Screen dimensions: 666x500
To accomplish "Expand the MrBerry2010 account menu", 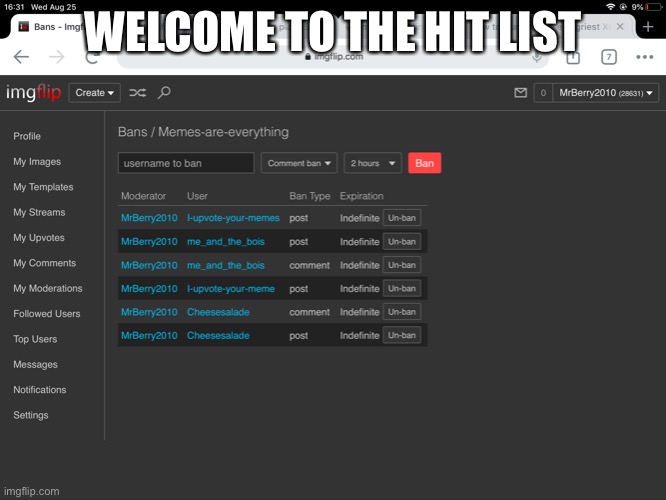I will coord(606,93).
